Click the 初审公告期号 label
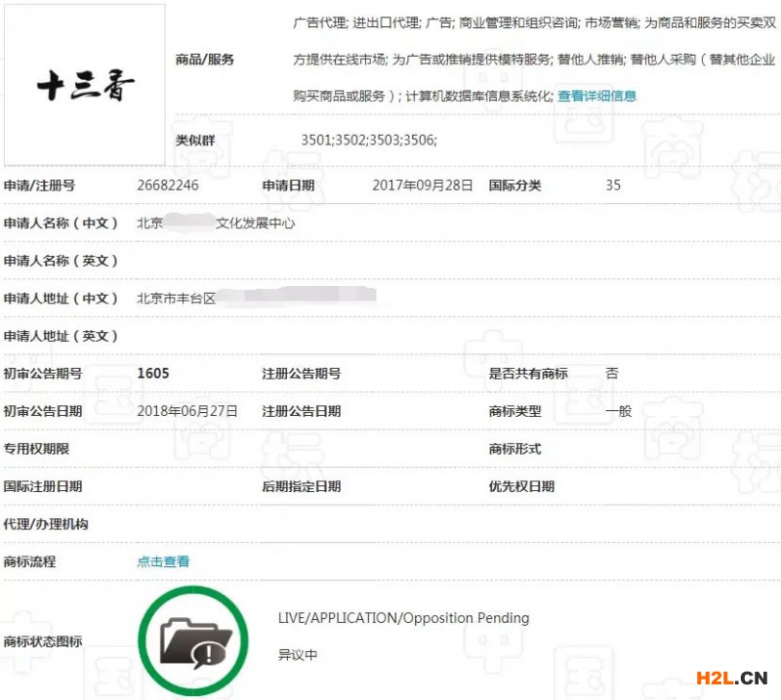Screen dimensions: 781x700 (x=43, y=373)
